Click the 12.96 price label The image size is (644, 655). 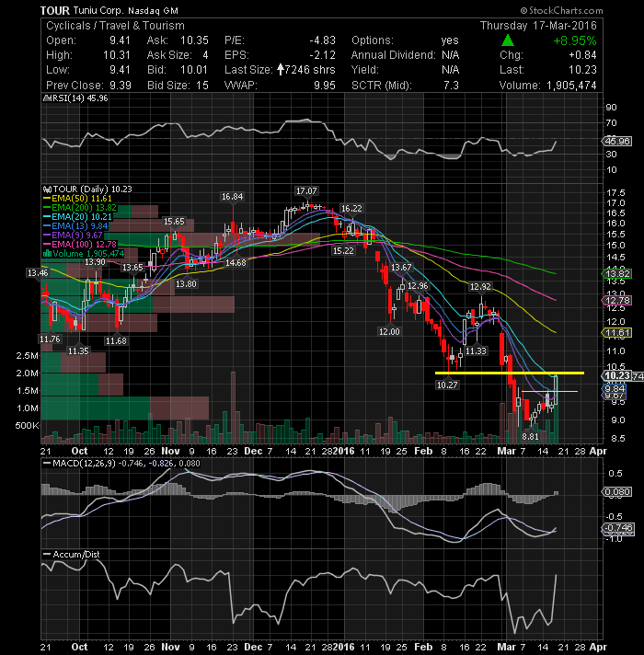418,286
